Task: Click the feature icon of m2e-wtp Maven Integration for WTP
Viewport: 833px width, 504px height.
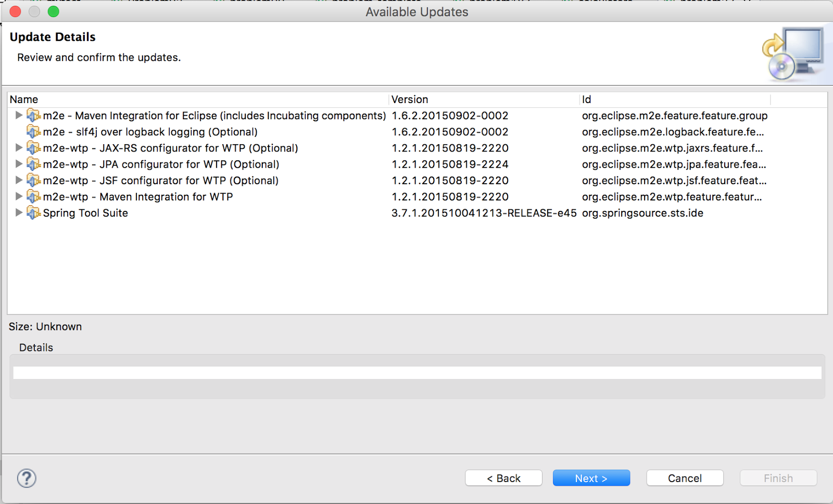Action: click(x=34, y=197)
